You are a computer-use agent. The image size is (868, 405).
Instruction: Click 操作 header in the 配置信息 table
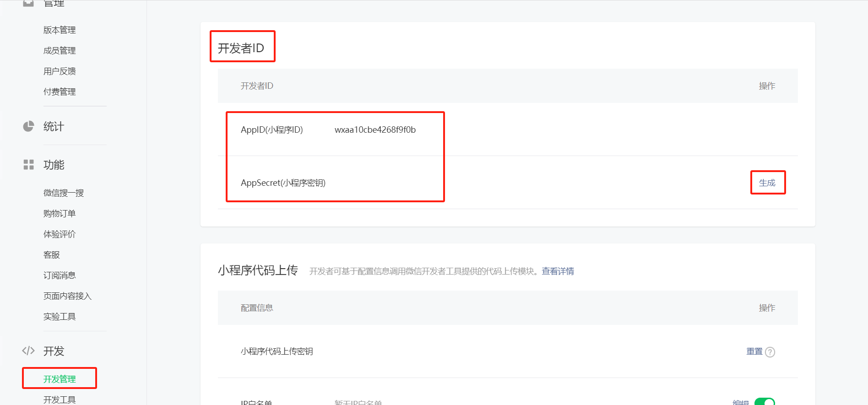tap(767, 308)
